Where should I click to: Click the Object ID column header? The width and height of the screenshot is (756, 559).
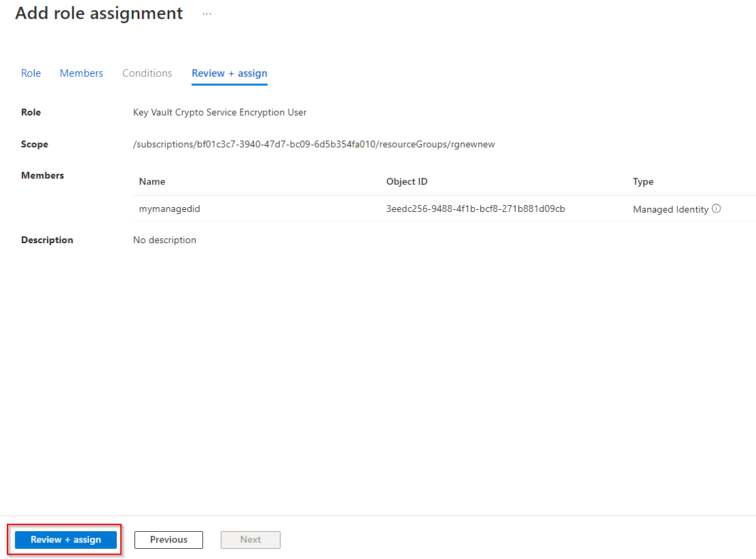tap(407, 182)
